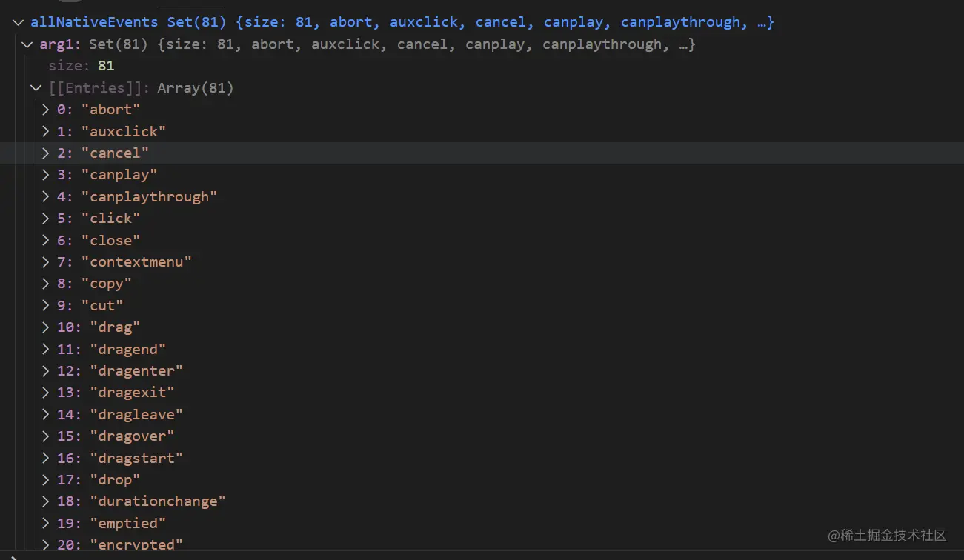Select the "close" string value

point(111,240)
